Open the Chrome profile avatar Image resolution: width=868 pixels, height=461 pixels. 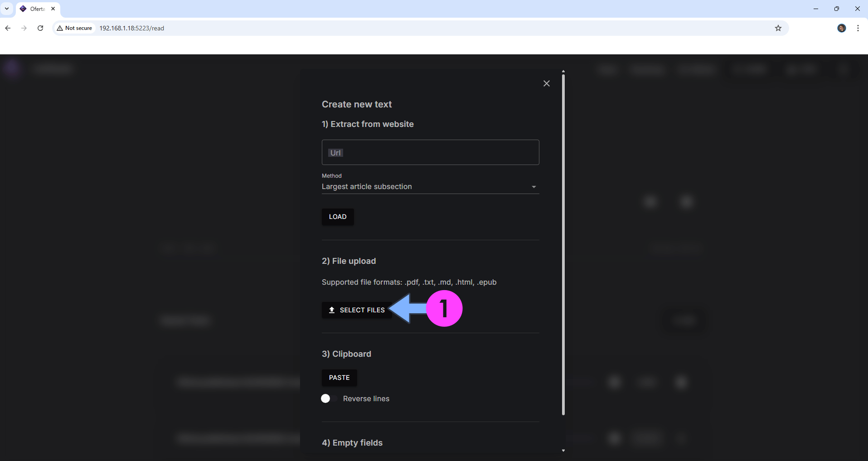841,28
